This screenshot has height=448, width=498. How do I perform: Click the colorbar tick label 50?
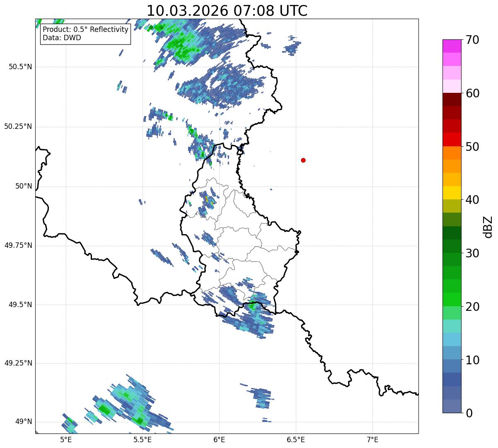click(472, 147)
